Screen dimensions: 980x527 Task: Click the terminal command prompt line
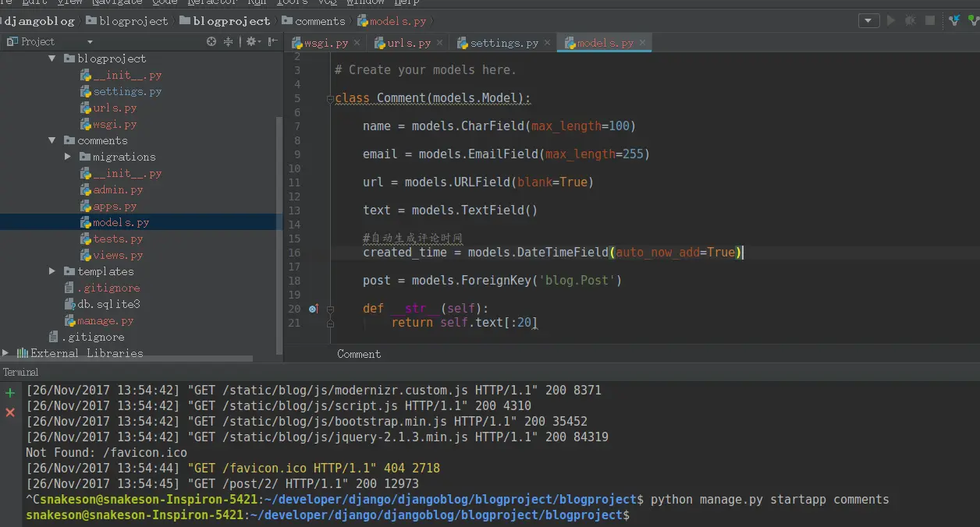click(328, 515)
